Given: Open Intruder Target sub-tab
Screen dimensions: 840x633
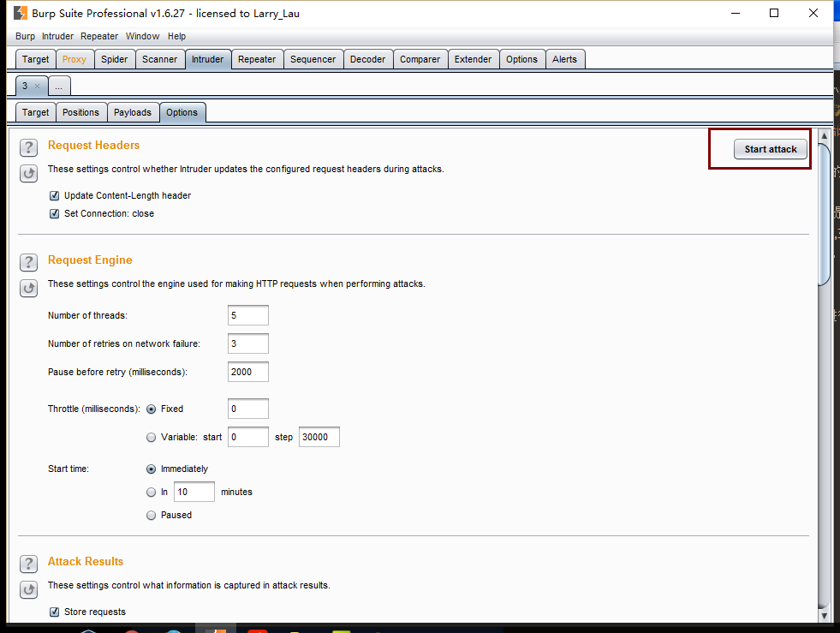Looking at the screenshot, I should click(x=35, y=112).
